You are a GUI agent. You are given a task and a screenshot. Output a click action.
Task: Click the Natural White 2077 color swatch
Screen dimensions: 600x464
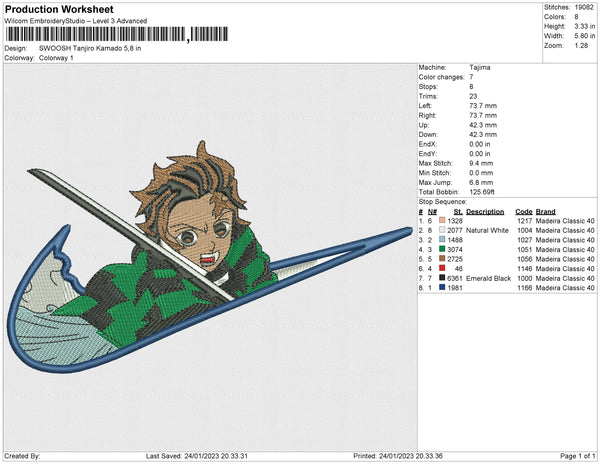tap(442, 230)
